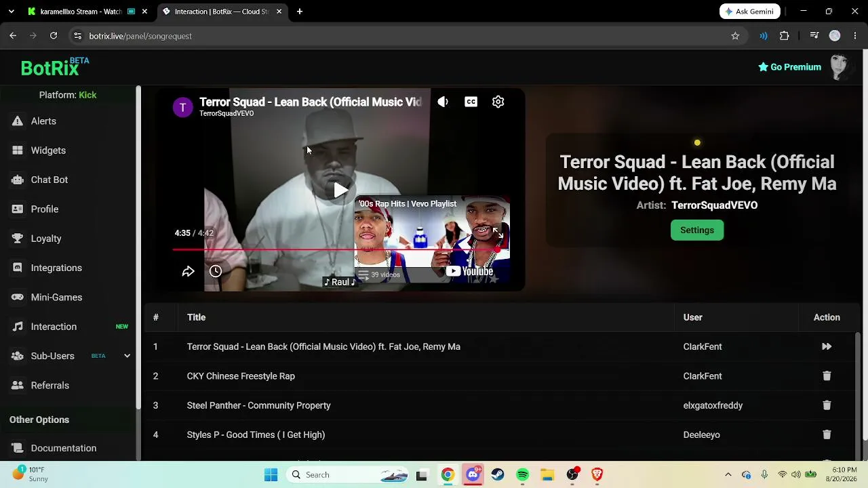Go back to the previous page
Screen dimensions: 868x488
tap(13, 36)
